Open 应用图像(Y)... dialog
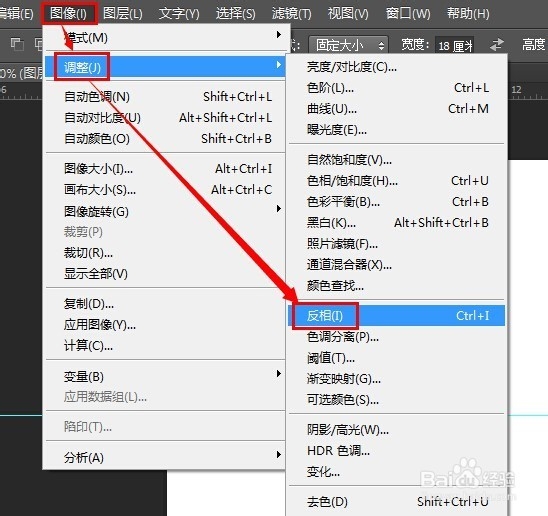Viewport: 548px width, 516px height. pyautogui.click(x=166, y=324)
